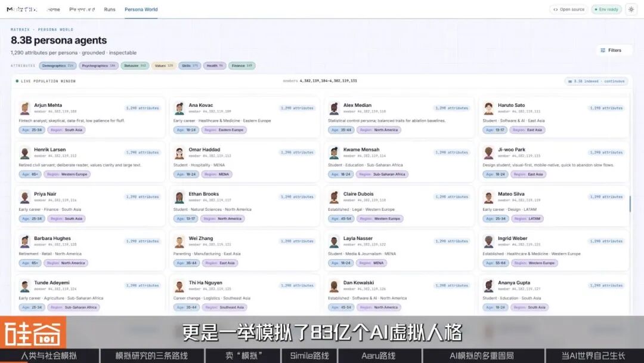This screenshot has height=363, width=644.
Task: Open the Playground tab
Action: pyautogui.click(x=82, y=10)
